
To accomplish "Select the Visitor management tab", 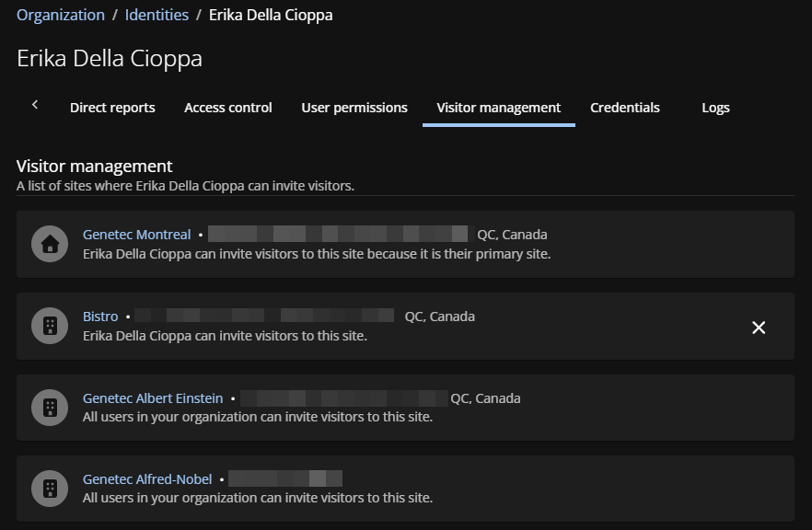I will [498, 108].
